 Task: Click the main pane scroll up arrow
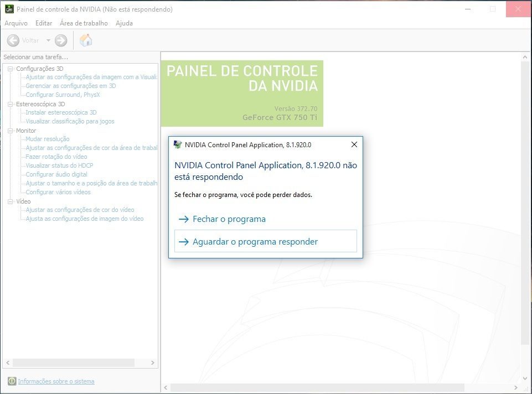point(525,58)
